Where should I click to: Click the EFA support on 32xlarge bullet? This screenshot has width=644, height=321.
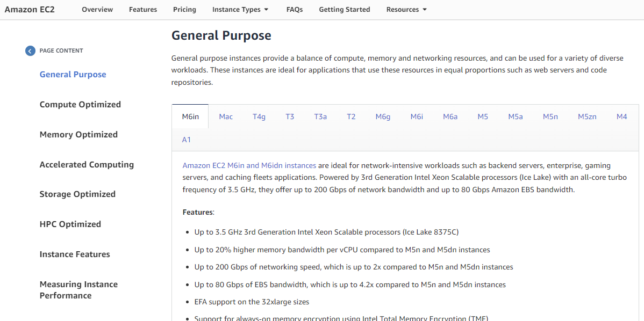tap(252, 302)
